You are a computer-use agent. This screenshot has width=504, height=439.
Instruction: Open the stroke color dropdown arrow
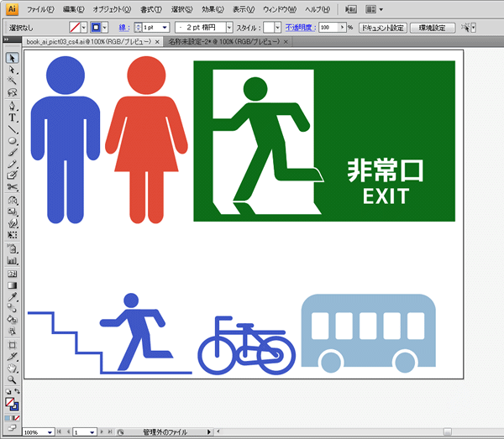104,28
